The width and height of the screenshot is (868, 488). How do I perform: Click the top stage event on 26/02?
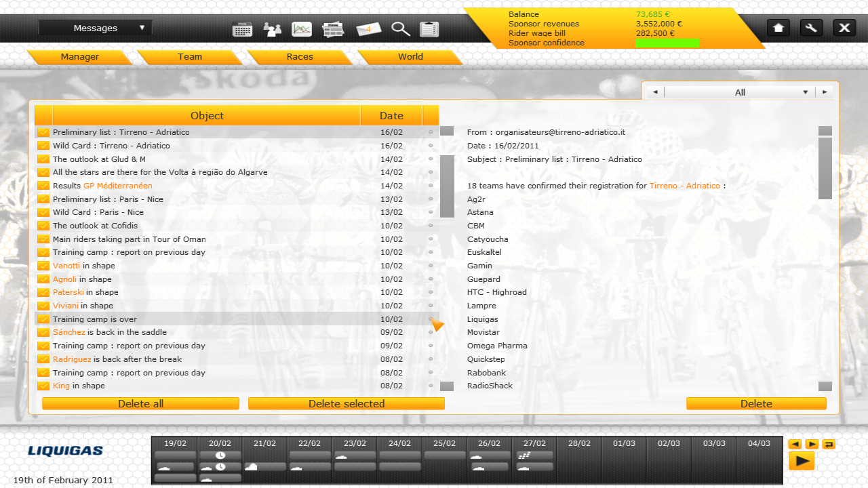(489, 455)
